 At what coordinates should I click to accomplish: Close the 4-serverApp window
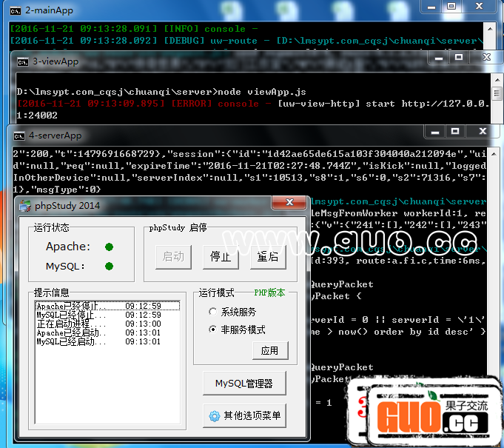[483, 132]
